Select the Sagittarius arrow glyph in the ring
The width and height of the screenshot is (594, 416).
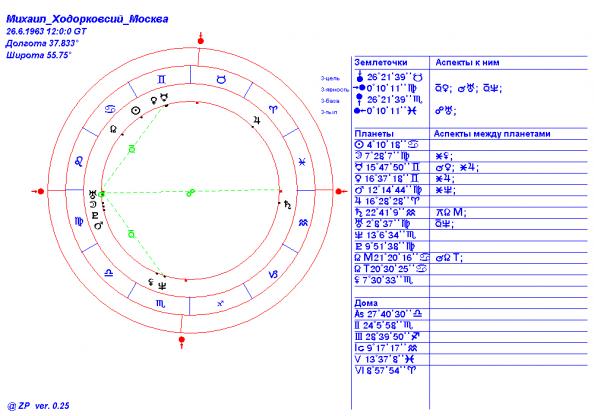(220, 303)
